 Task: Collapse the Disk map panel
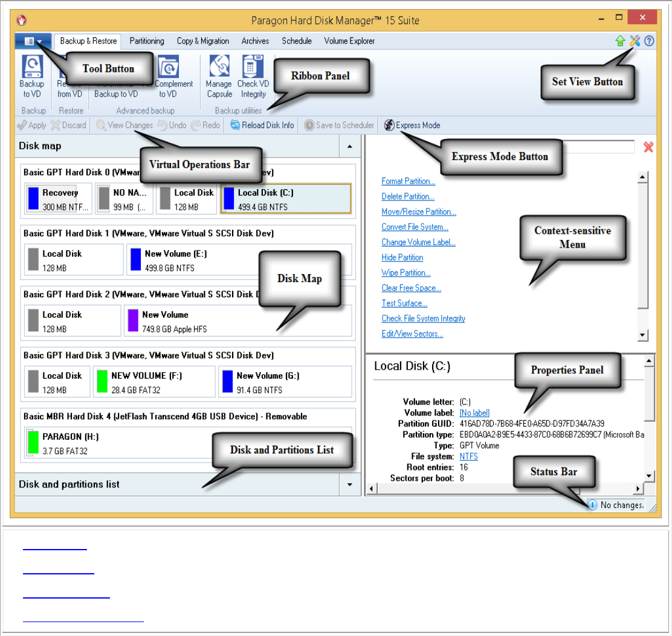[x=350, y=147]
